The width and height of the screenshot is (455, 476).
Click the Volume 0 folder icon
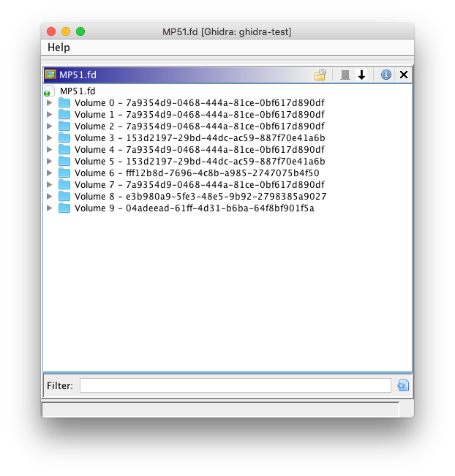[64, 102]
